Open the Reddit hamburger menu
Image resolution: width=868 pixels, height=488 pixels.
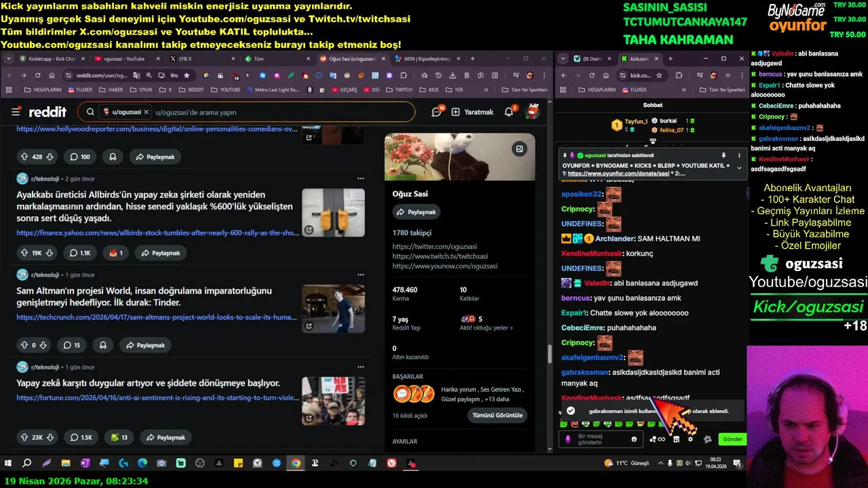pos(16,112)
